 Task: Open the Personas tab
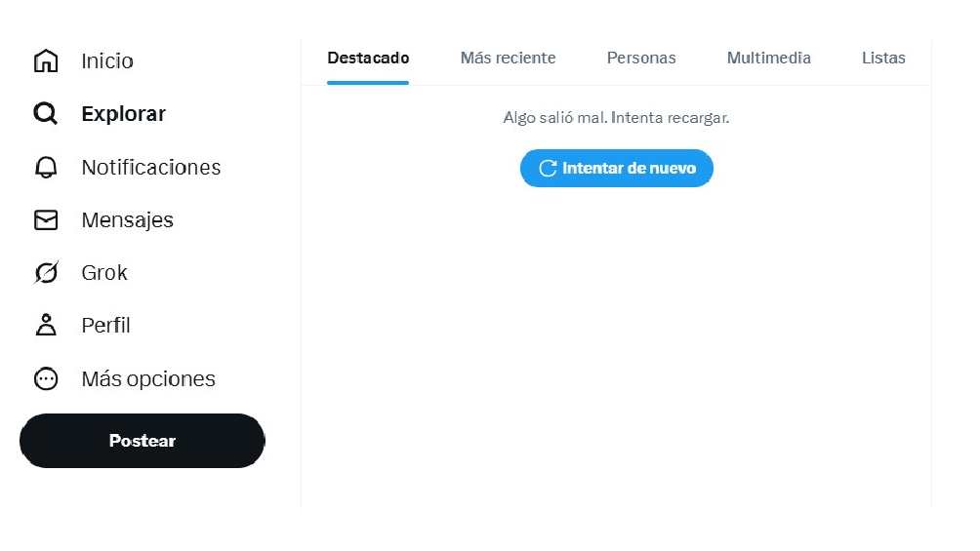641,59
